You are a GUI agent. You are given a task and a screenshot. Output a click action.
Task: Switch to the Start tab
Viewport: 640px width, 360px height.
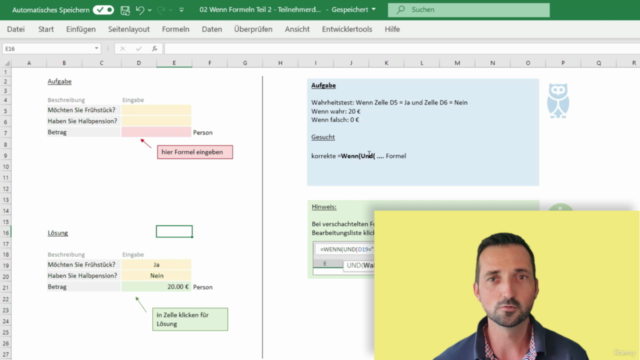[46, 29]
